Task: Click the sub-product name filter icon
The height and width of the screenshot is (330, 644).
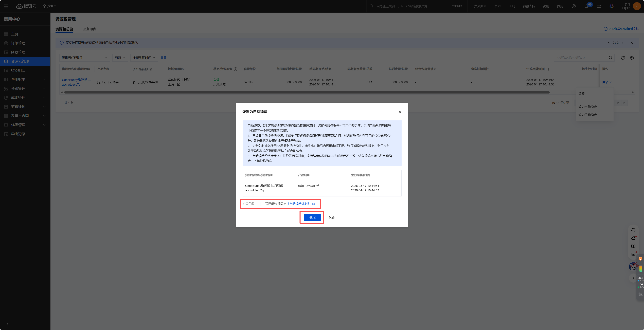Action: [151, 69]
